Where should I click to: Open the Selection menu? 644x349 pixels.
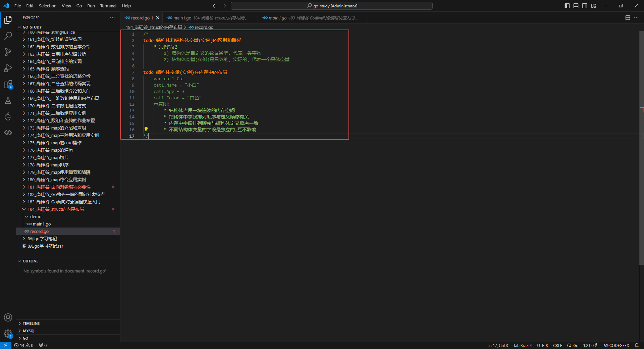(48, 6)
